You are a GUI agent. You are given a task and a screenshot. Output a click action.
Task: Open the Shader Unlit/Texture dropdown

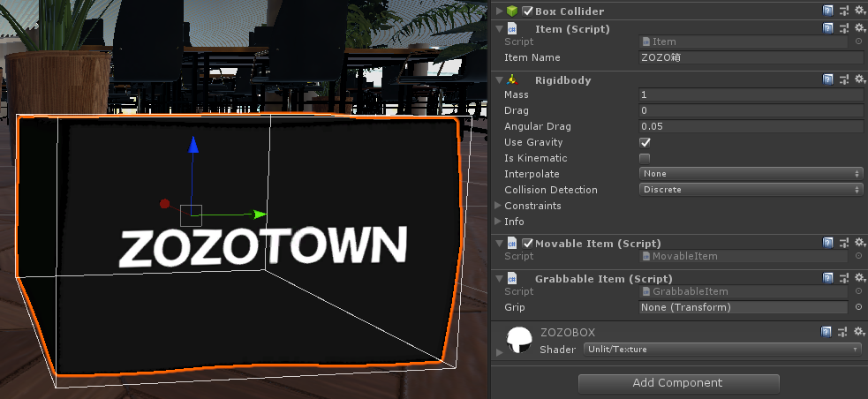722,350
